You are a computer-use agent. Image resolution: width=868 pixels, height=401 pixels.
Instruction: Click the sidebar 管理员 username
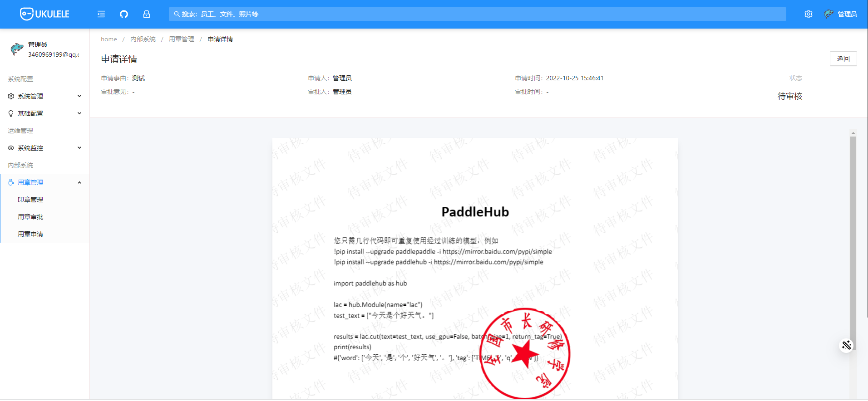point(38,44)
